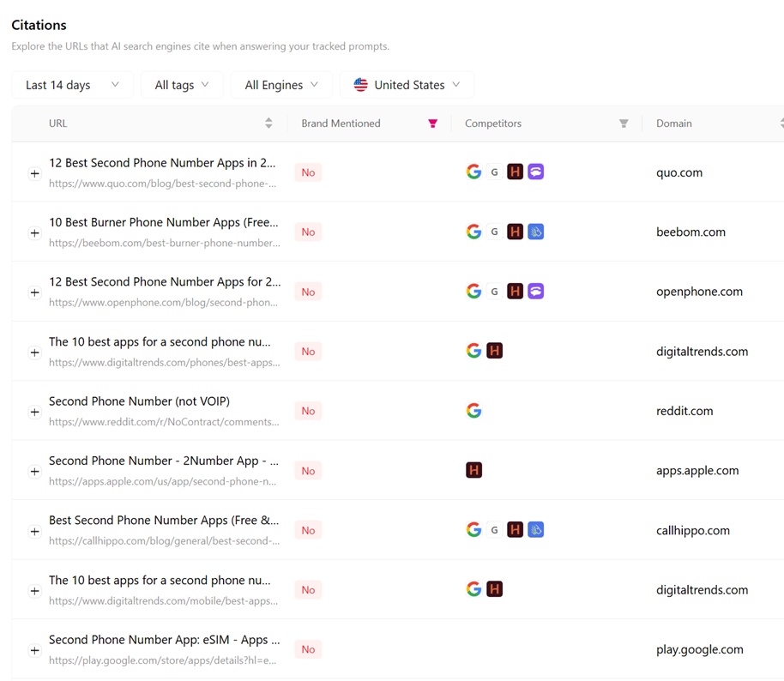Click the 'No' badge in callhippo.com row
Viewport: 784px width, 681px height.
coord(308,530)
